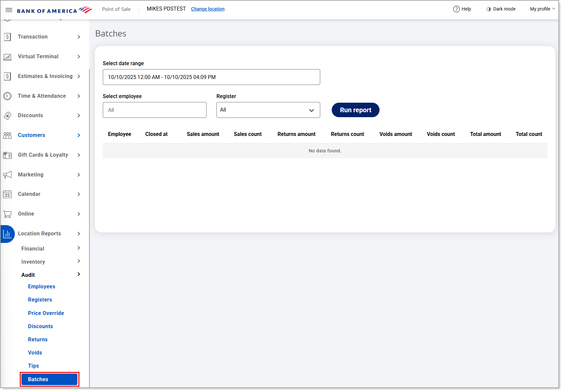Viewport: 563px width, 392px height.
Task: Click the Discounts tag icon
Action: click(x=8, y=116)
